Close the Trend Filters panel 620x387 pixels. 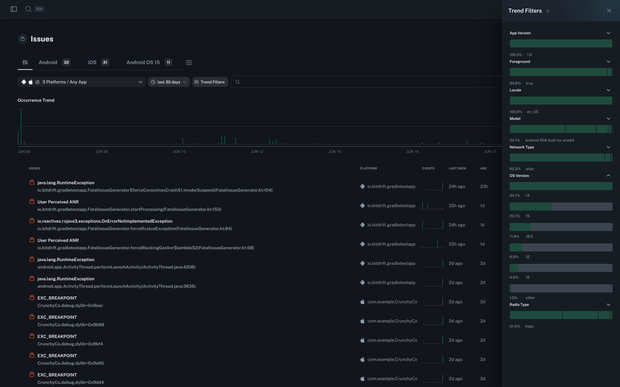click(x=609, y=11)
